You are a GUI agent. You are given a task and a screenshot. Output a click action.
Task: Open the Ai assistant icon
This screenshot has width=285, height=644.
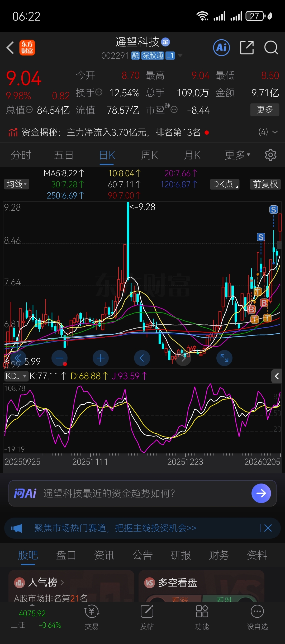point(221,48)
